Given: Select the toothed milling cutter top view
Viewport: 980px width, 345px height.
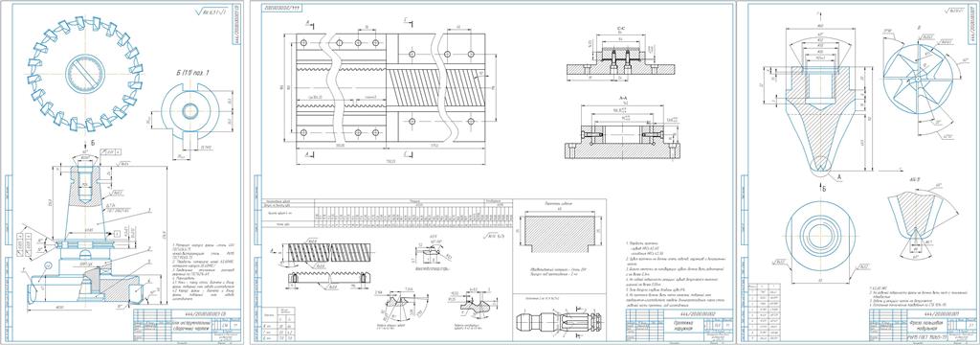Looking at the screenshot, I should pyautogui.click(x=84, y=73).
